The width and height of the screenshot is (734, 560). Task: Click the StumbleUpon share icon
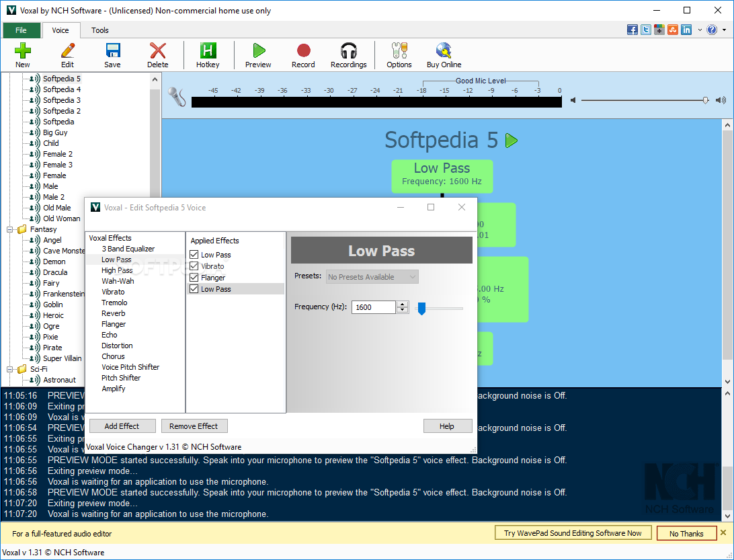(673, 30)
